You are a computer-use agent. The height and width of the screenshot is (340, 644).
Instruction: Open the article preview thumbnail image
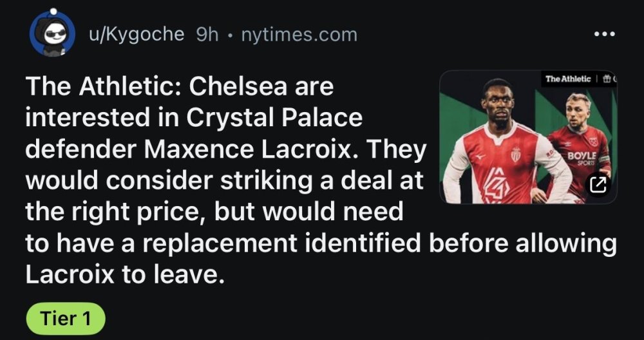point(528,137)
